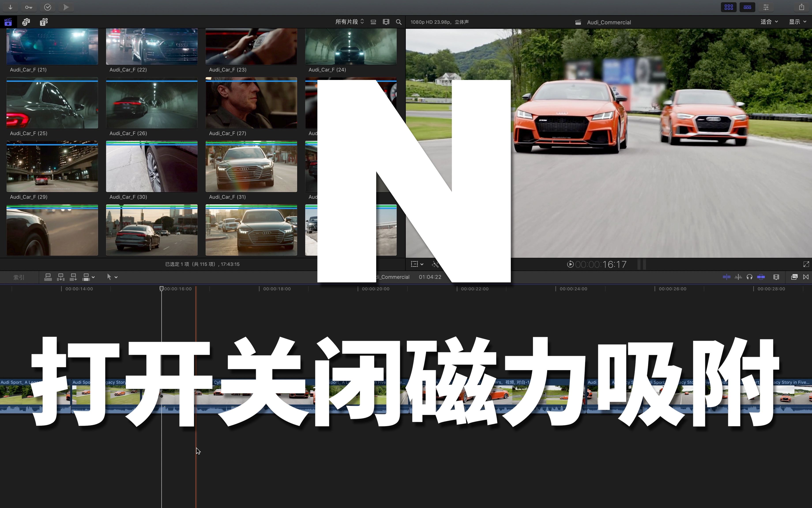Click ruler mark 00:00:20:00 in timeline

(376, 289)
